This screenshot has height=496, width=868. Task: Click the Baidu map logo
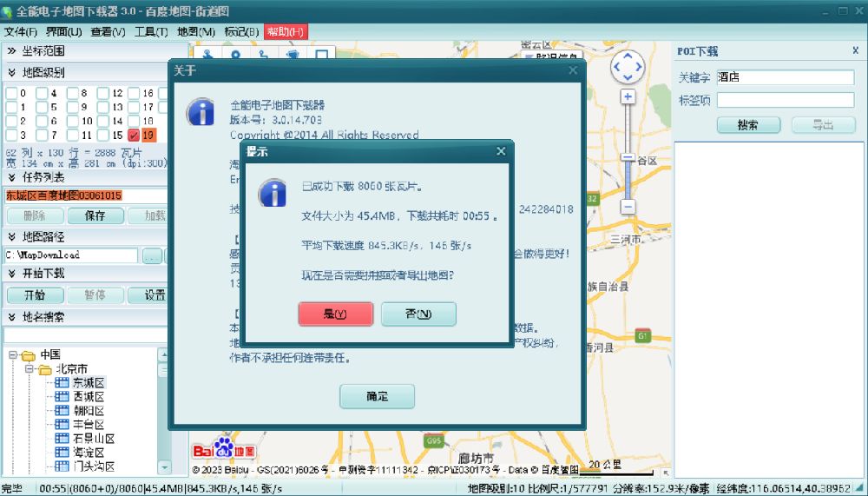tap(224, 448)
